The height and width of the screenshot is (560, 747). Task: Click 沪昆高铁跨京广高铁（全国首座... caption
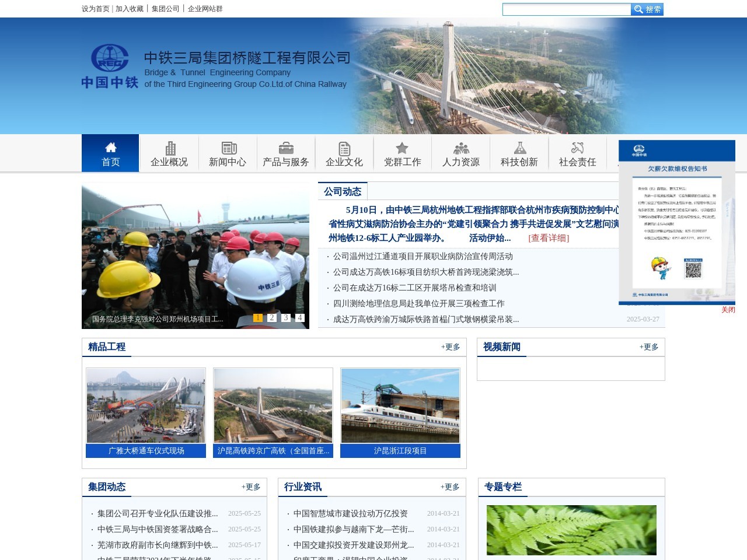273,451
